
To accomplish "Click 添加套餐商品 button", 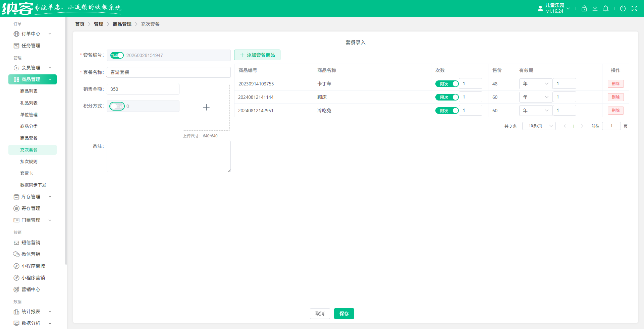I will click(x=257, y=55).
